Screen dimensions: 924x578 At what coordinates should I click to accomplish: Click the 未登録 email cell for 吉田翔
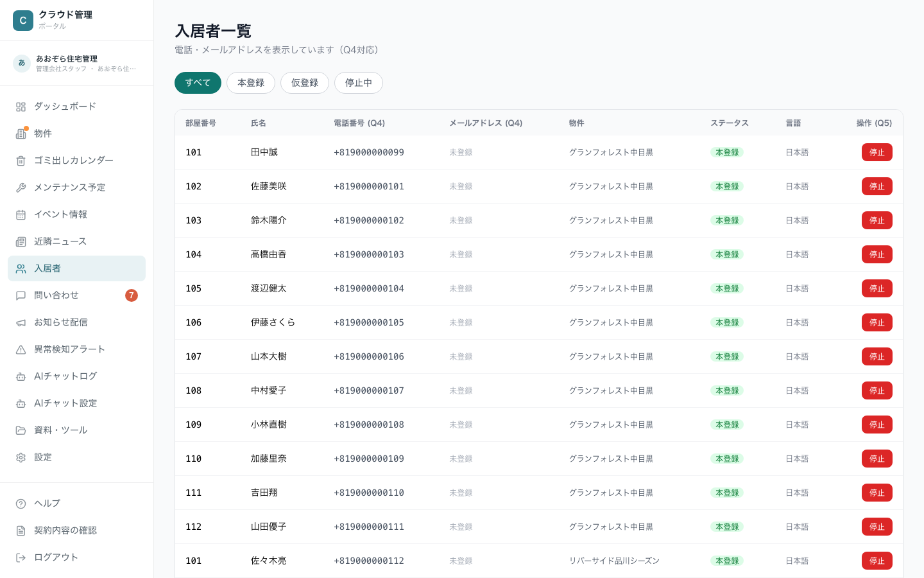461,493
